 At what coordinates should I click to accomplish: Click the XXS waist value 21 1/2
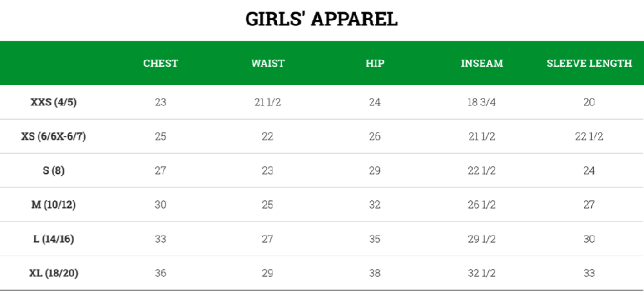pos(268,102)
